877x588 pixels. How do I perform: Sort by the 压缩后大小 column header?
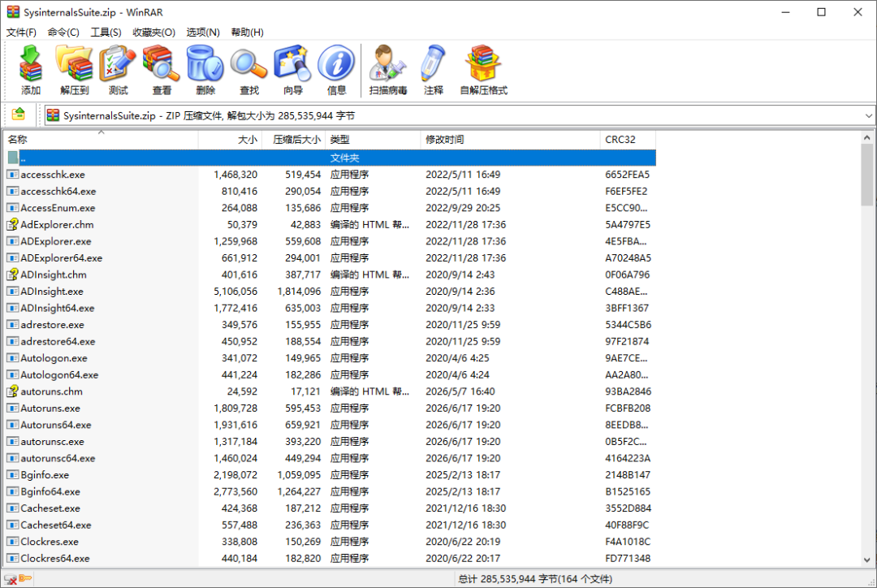tap(294, 140)
